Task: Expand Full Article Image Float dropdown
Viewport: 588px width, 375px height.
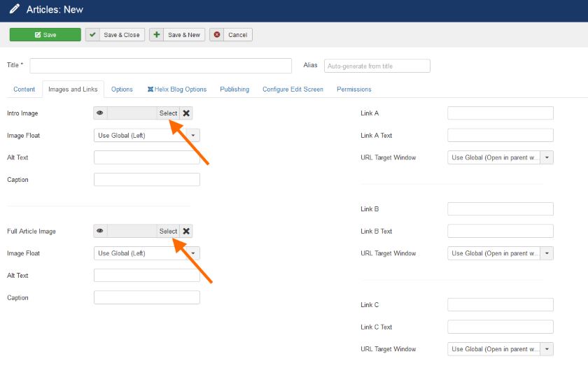Action: coord(147,253)
